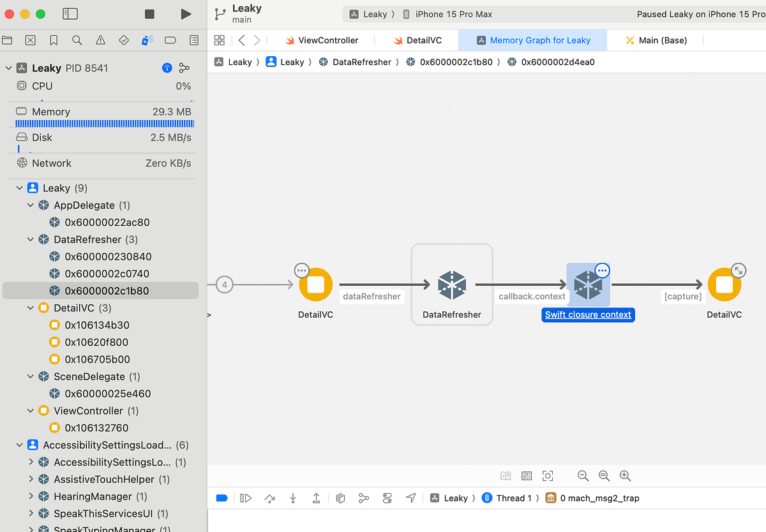Step over in the debug bar
This screenshot has width=766, height=532.
pyautogui.click(x=269, y=498)
